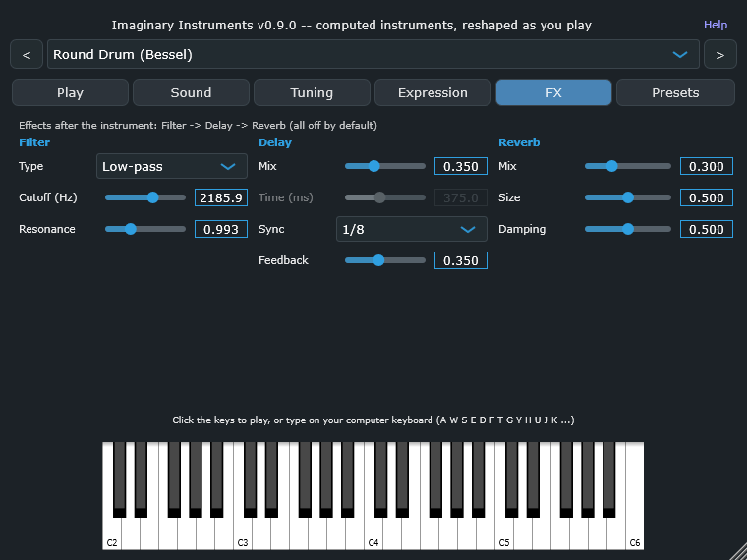Image resolution: width=747 pixels, height=560 pixels.
Task: Click the Delay Mix value field 0.350
Action: pyautogui.click(x=461, y=166)
